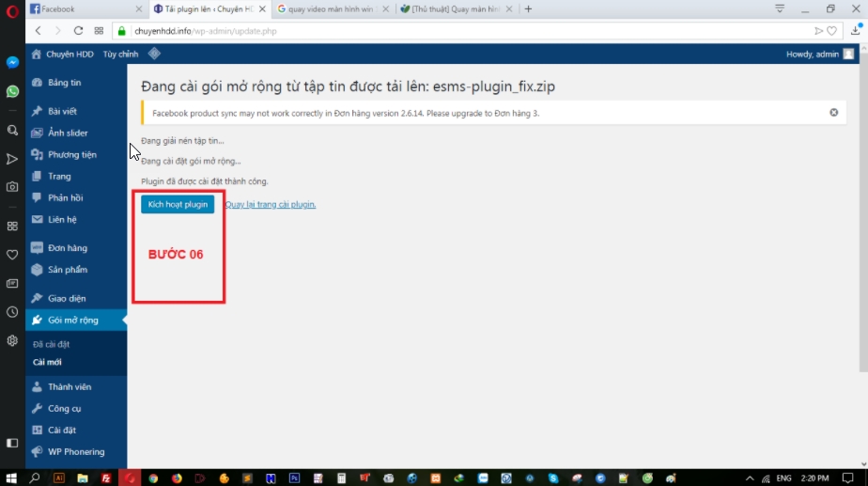The image size is (868, 486).
Task: Click the Opera snapshot camera icon
Action: pos(12,187)
